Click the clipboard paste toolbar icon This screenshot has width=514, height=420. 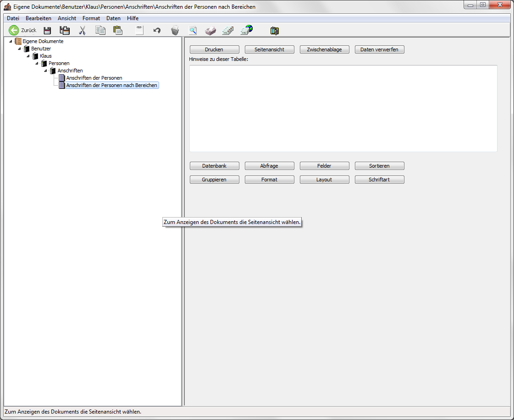point(118,31)
